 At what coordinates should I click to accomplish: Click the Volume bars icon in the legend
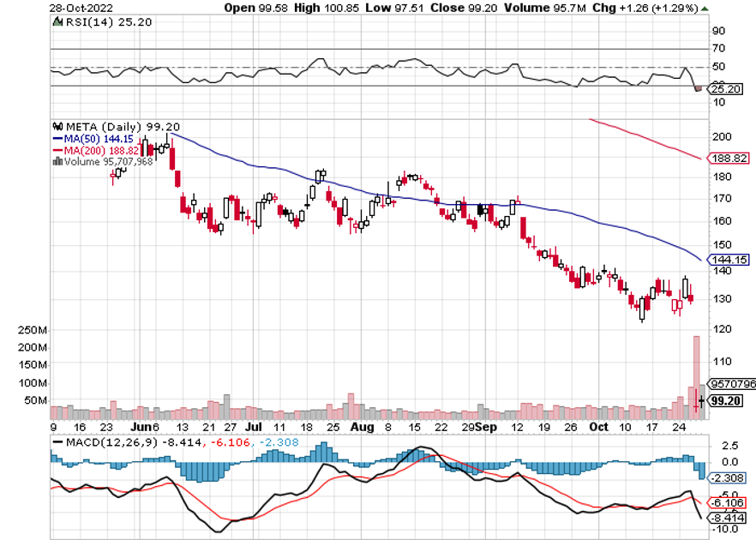[x=57, y=161]
